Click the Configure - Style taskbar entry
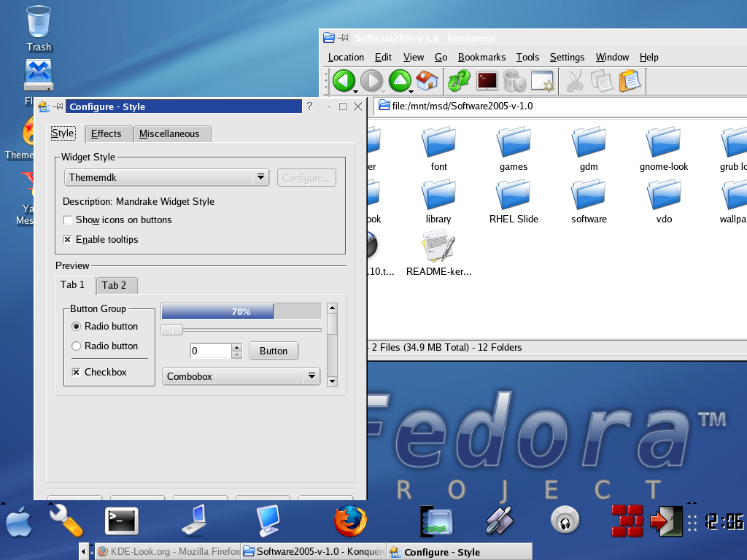 (460, 551)
